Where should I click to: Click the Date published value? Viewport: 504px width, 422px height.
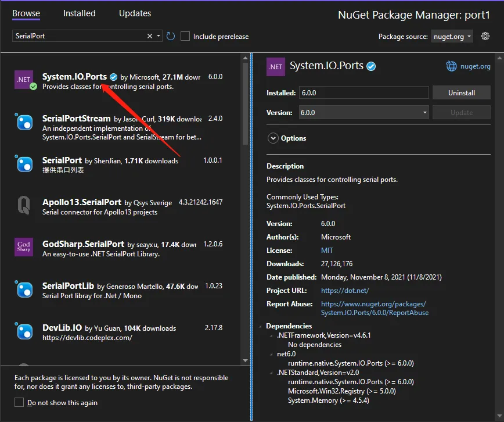coord(381,277)
